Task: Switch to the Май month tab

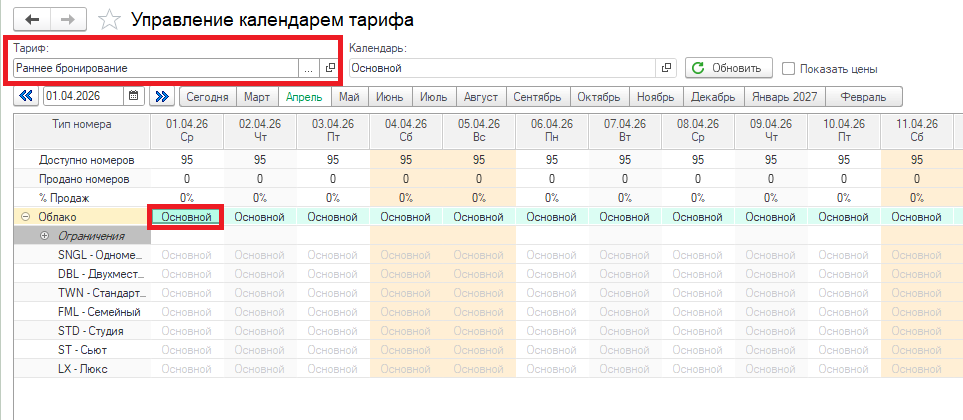Action: (349, 97)
